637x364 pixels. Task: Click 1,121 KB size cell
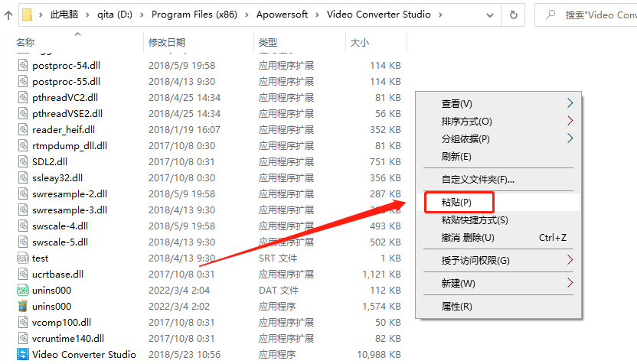pyautogui.click(x=381, y=275)
